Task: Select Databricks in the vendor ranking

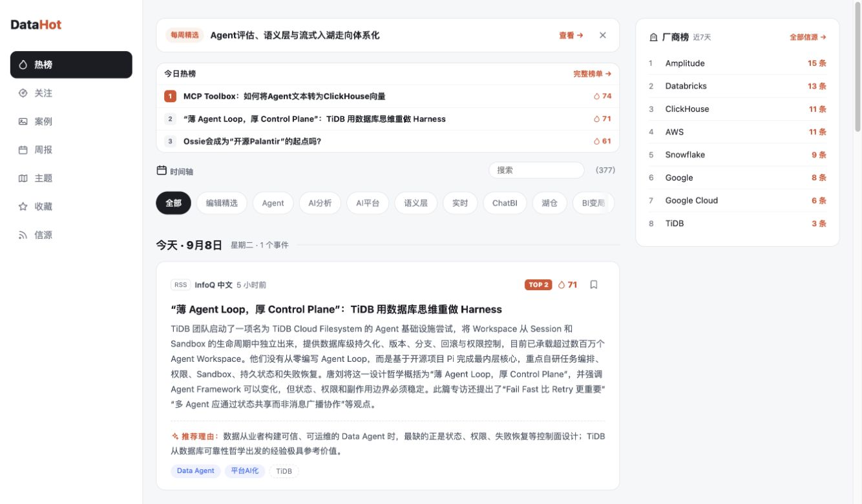Action: [x=737, y=86]
